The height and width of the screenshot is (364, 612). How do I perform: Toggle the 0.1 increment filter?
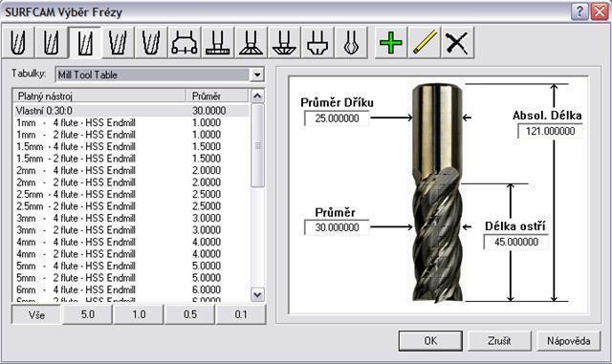tap(241, 314)
